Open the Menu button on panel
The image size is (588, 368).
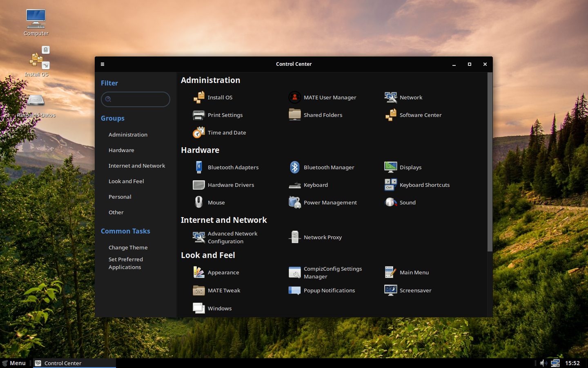(14, 363)
